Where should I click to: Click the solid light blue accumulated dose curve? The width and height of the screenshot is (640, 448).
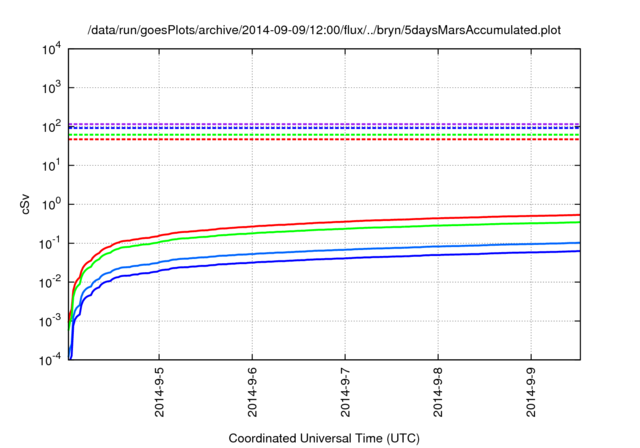[345, 250]
